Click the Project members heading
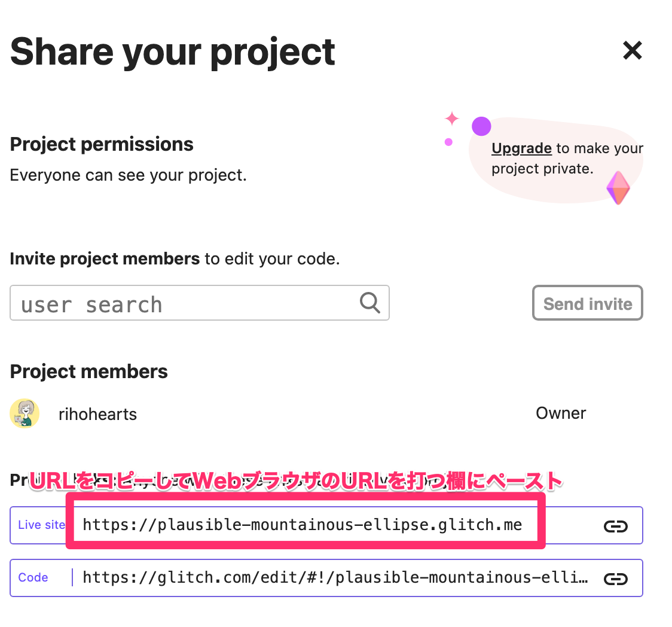The height and width of the screenshot is (627, 672). (x=88, y=372)
